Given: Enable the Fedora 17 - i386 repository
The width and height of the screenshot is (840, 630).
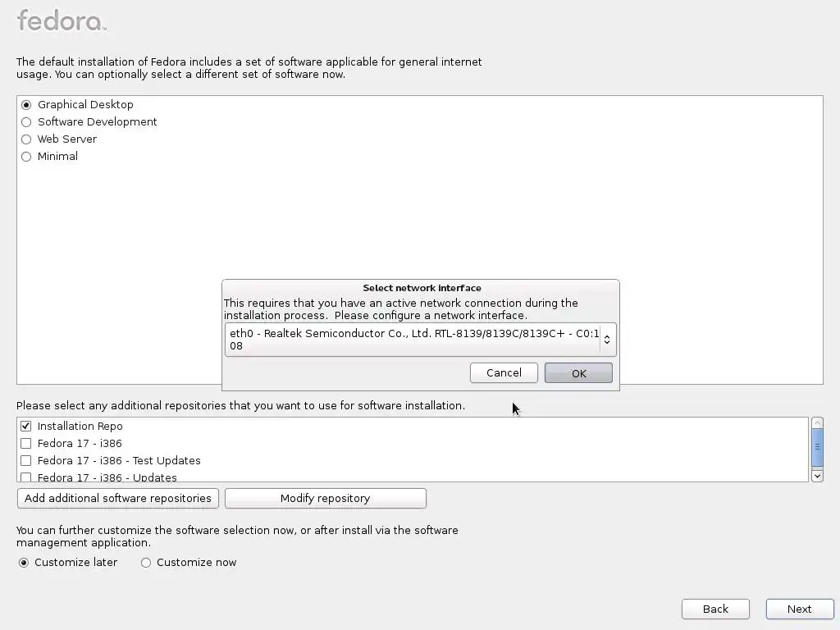Looking at the screenshot, I should pyautogui.click(x=25, y=443).
